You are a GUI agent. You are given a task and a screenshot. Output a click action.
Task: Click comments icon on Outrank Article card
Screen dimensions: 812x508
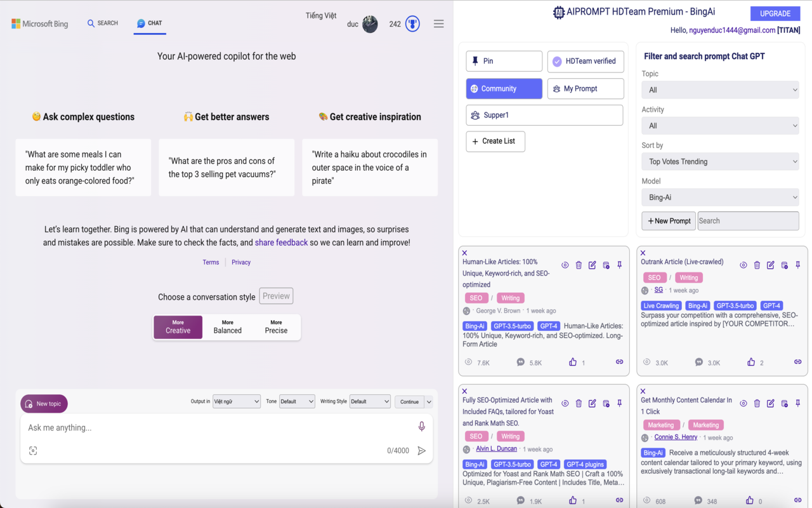click(698, 362)
